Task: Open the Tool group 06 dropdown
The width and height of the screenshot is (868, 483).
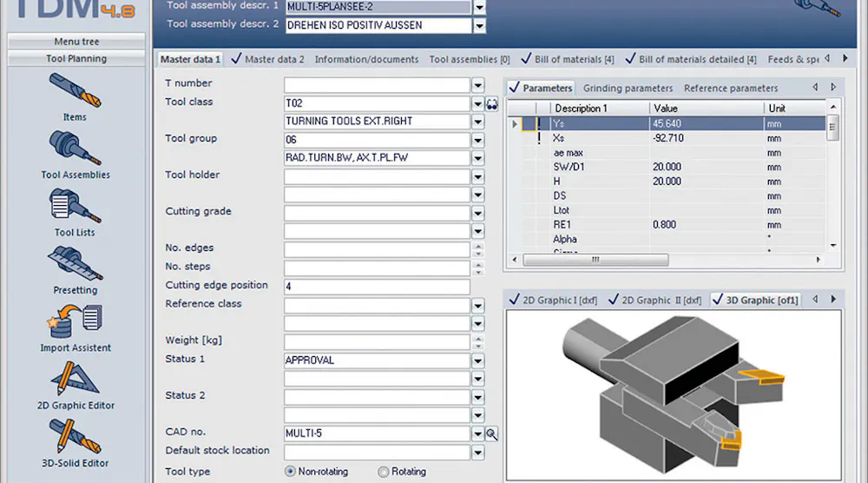Action: 477,140
